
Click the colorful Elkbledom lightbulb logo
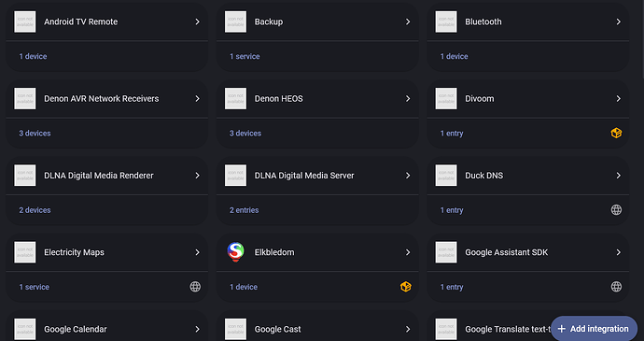point(235,252)
